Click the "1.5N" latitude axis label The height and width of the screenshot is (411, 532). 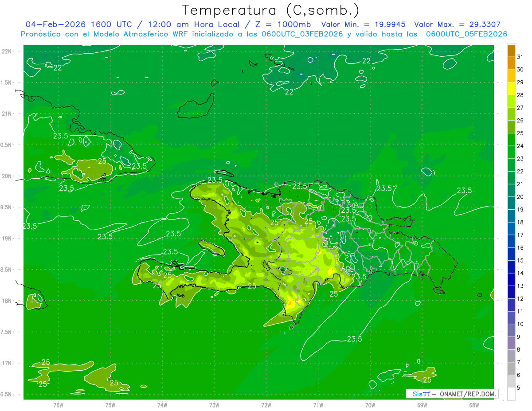pyautogui.click(x=7, y=83)
